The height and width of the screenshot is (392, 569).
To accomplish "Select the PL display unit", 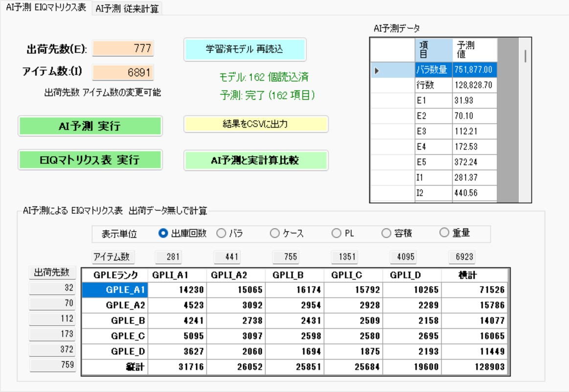I will click(342, 233).
